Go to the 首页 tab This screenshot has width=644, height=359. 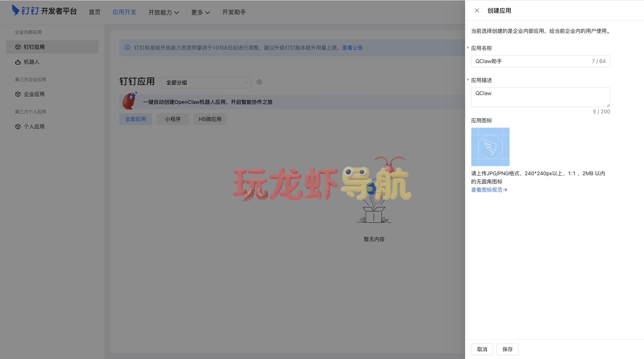(94, 12)
